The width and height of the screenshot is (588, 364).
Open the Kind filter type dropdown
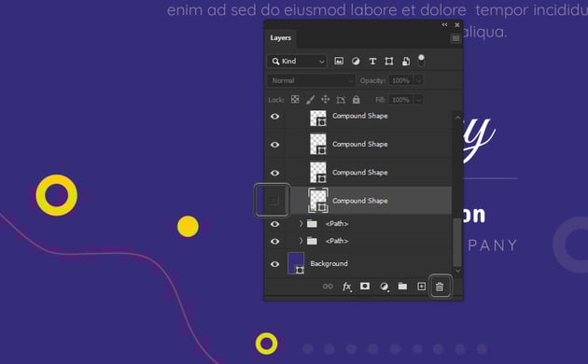(297, 61)
